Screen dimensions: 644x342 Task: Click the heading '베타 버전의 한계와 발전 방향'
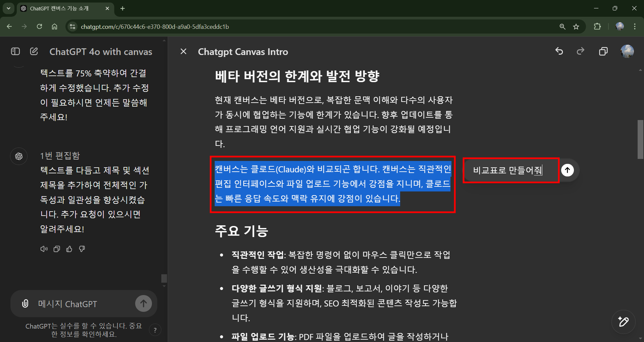[x=297, y=76]
